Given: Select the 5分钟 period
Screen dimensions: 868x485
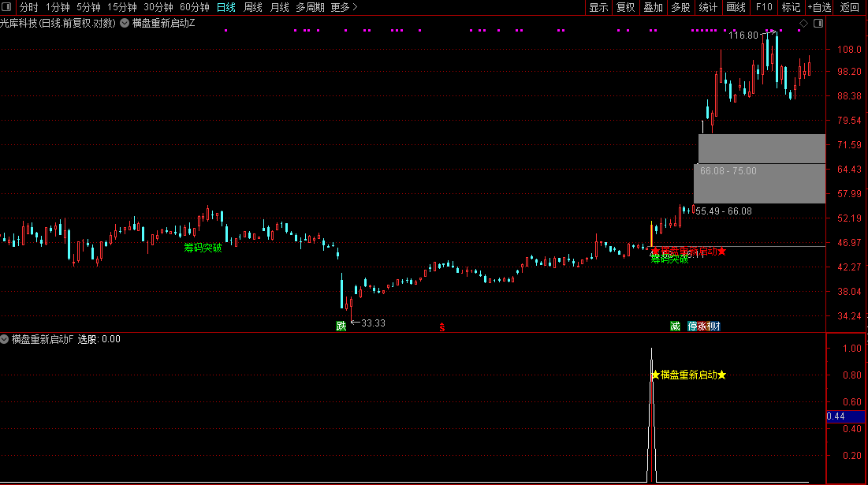Looking at the screenshot, I should click(88, 7).
